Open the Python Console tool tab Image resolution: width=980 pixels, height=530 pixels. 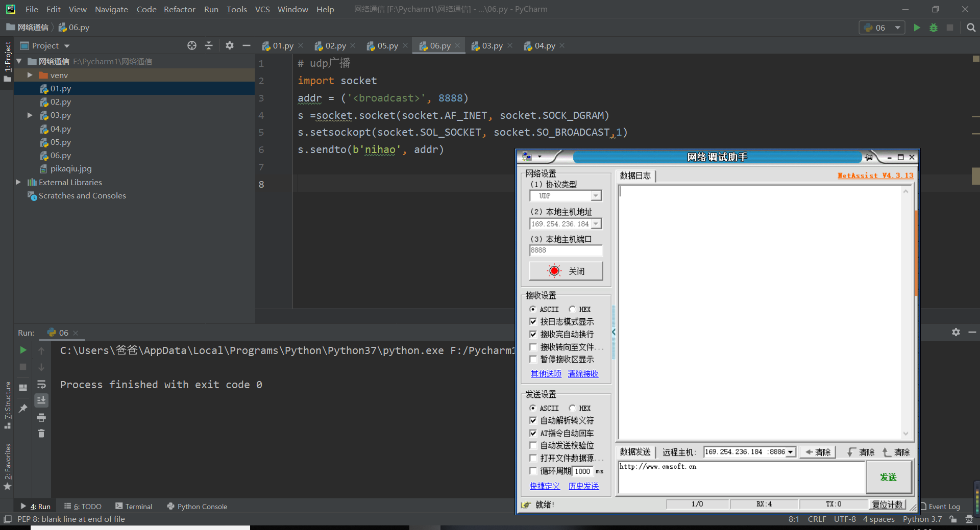click(x=197, y=507)
